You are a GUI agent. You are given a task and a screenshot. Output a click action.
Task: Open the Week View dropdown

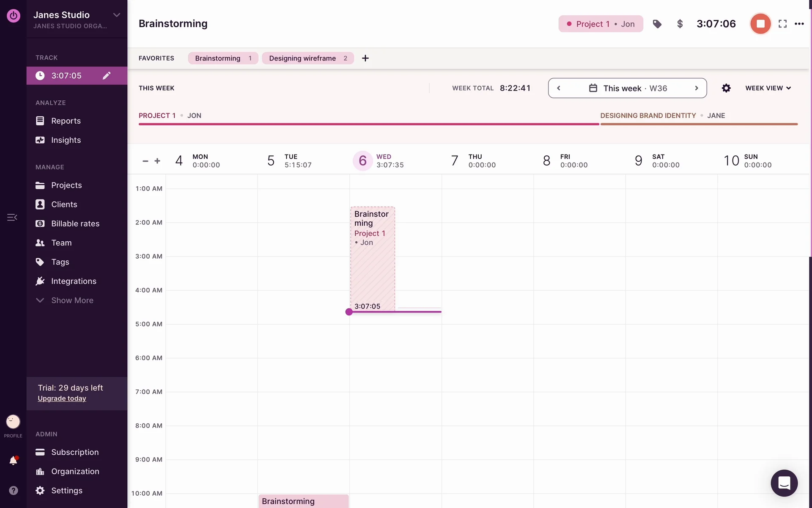point(768,88)
